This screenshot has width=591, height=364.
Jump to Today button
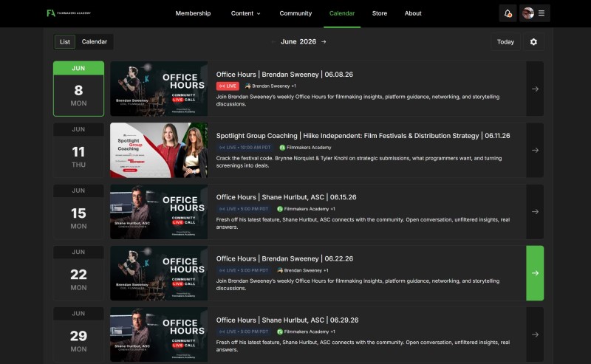(505, 42)
